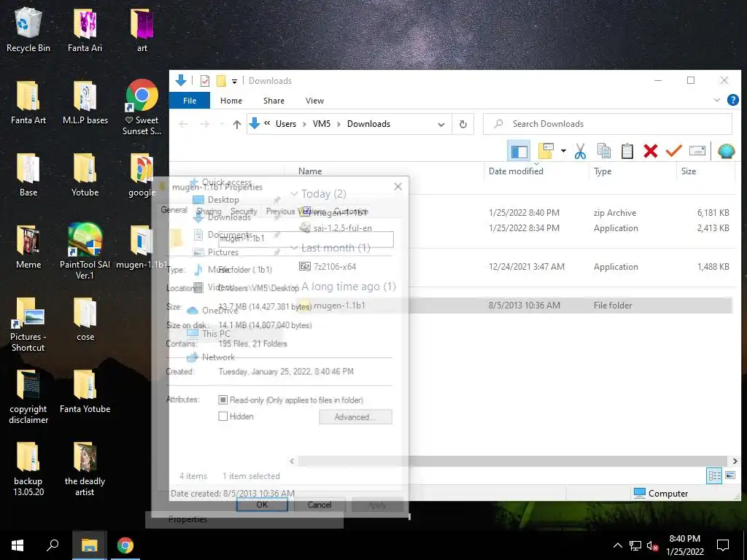Select the Pictures - Shortcut desktop icon
The height and width of the screenshot is (560, 747).
(x=28, y=324)
